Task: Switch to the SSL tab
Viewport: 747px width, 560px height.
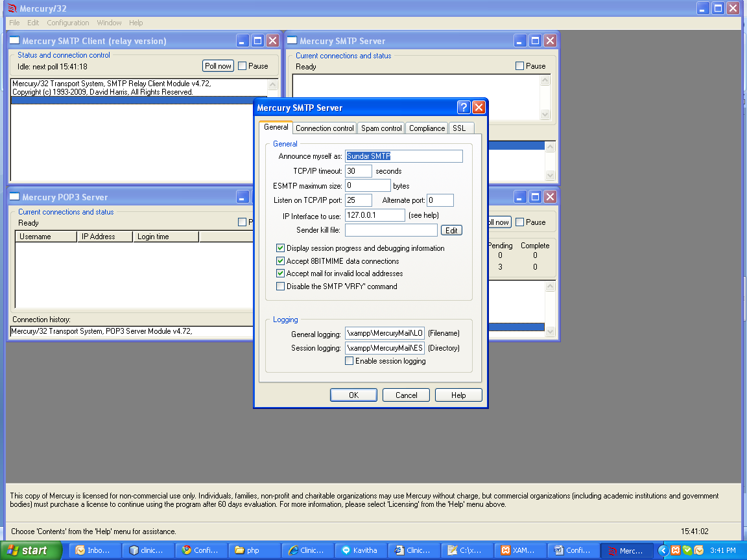Action: click(x=460, y=128)
